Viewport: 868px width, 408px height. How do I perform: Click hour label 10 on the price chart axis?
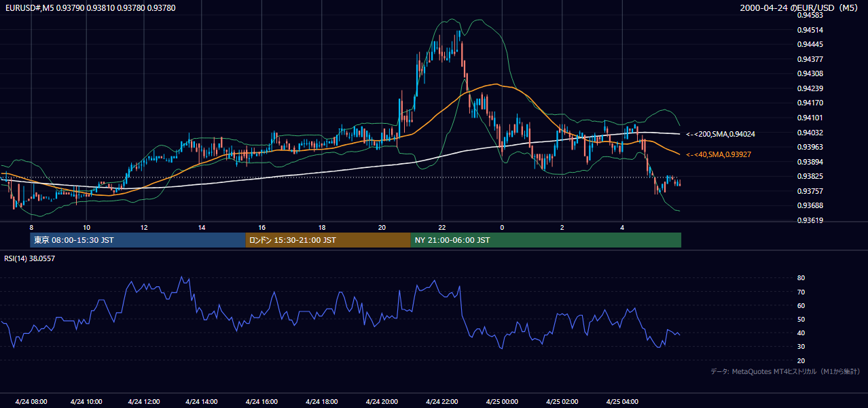(x=86, y=227)
